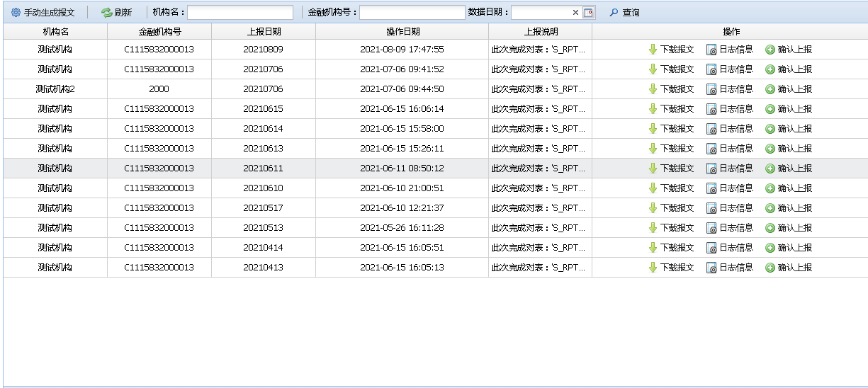The height and width of the screenshot is (388, 868).
Task: Download the report for 20210809 row
Action: 671,50
